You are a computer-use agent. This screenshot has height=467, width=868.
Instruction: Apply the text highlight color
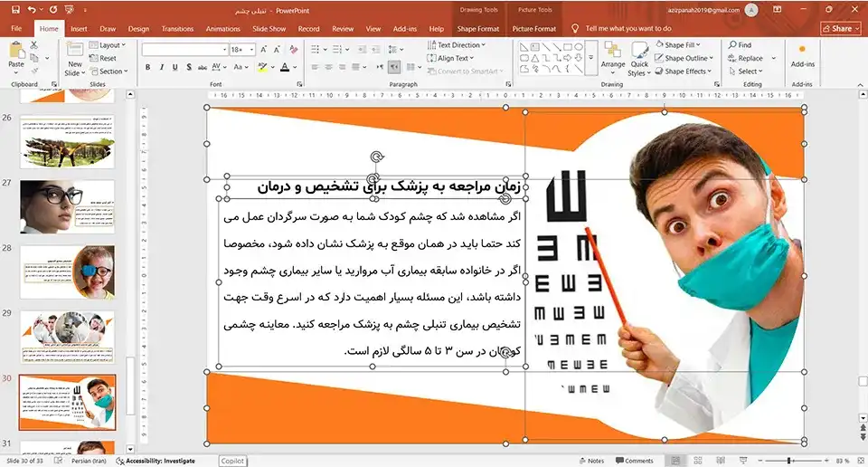pos(262,67)
